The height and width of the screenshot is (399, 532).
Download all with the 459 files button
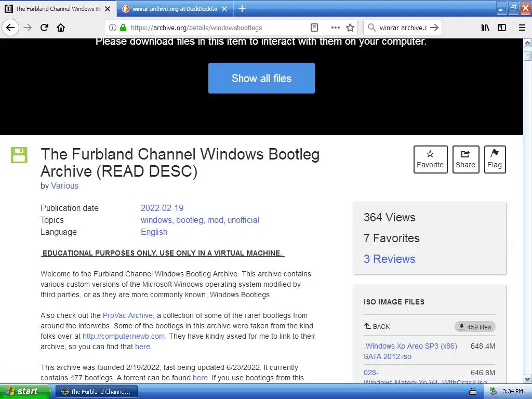475,327
